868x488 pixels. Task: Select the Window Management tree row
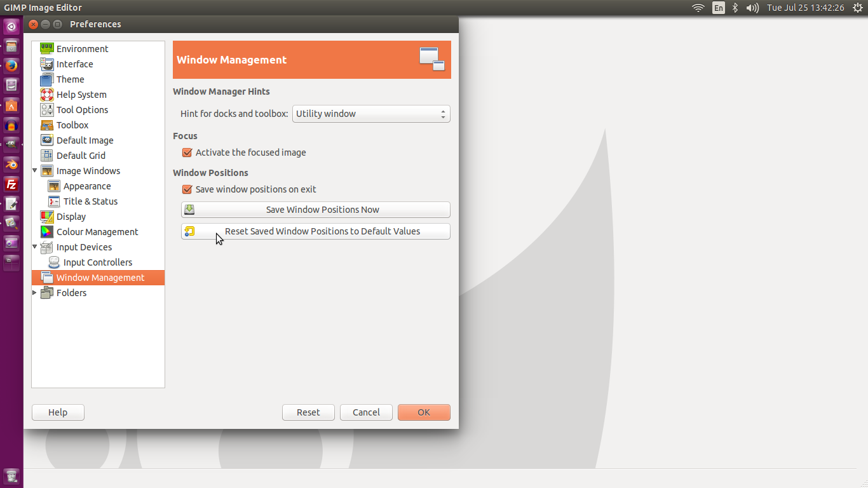[x=98, y=278]
